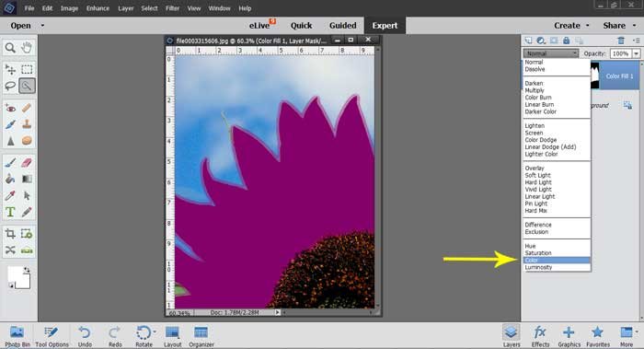The height and width of the screenshot is (349, 644).
Task: Choose the Hue blend mode
Action: click(530, 246)
